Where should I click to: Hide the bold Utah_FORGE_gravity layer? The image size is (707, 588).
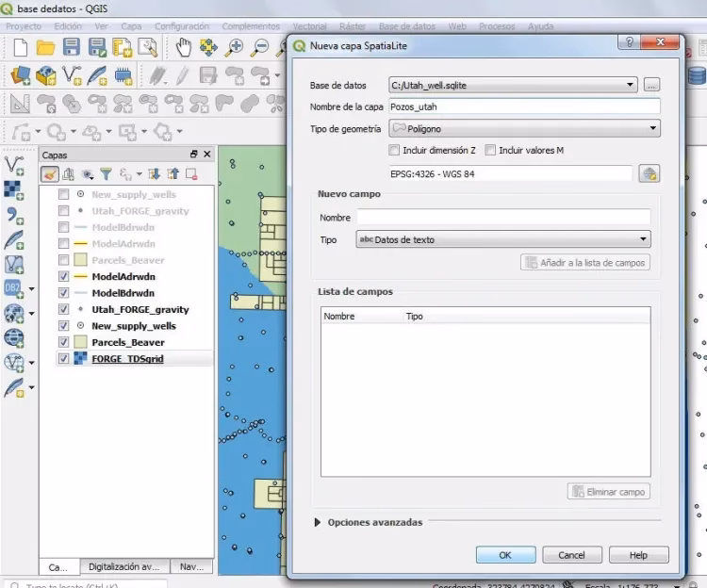coord(63,309)
